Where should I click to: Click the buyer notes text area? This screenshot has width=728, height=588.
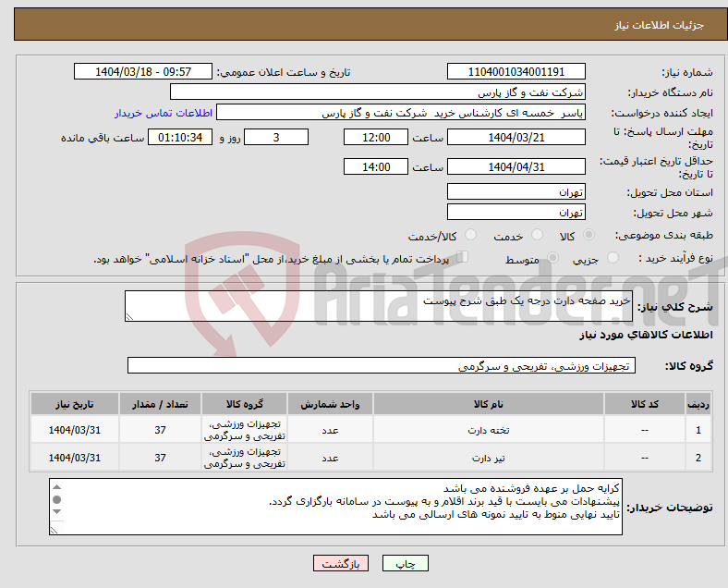click(x=335, y=507)
